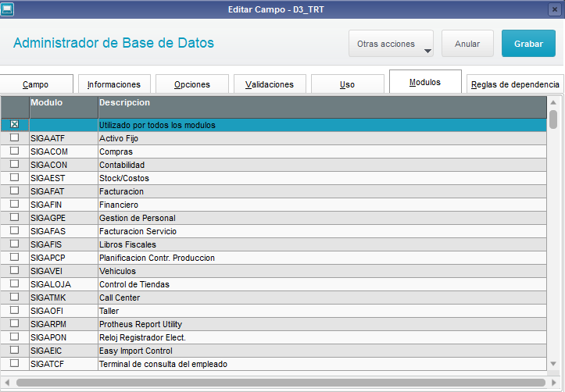
Task: Click the 'Call Center' cell
Action: tap(323, 298)
